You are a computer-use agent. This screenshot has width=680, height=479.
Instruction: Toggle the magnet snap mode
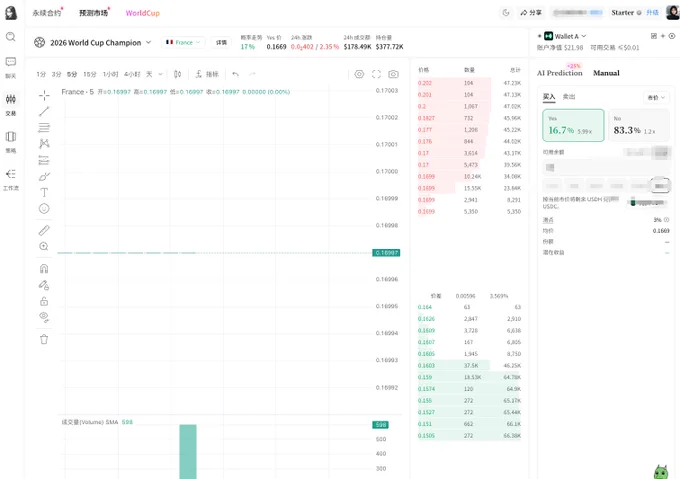tap(44, 268)
